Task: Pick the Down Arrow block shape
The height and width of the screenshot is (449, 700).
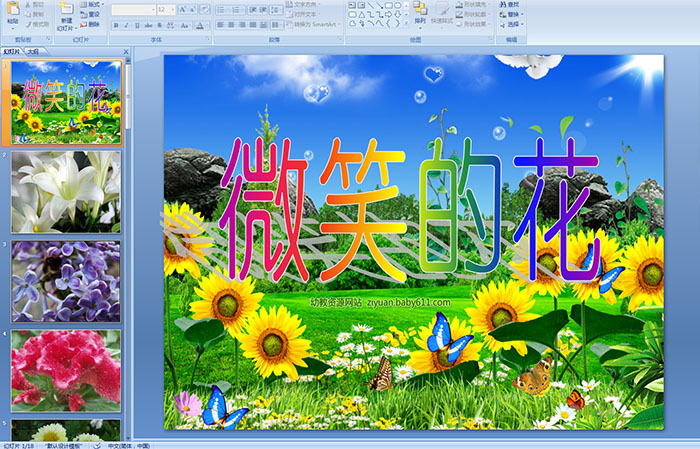Action: (x=398, y=15)
